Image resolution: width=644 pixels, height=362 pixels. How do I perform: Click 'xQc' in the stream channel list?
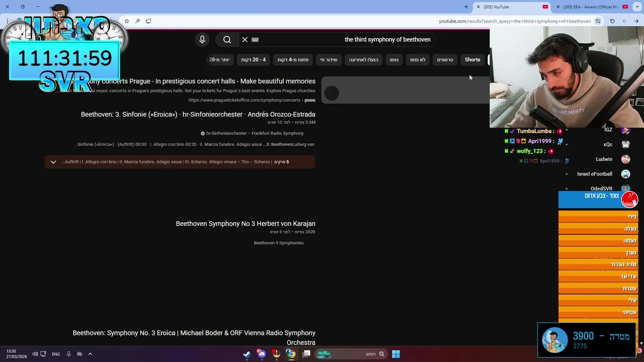608,144
